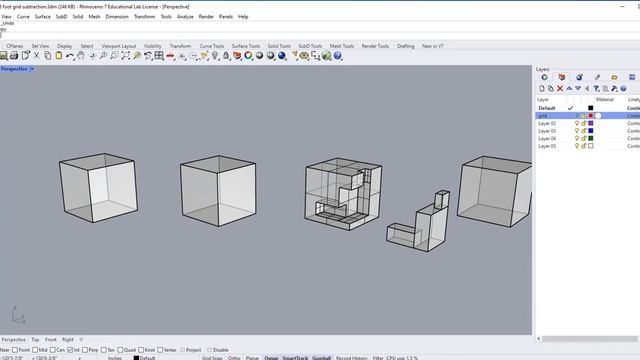Viewport: 640px width, 360px height.
Task: Enable the Mid osnap checkbox
Action: [x=35, y=350]
